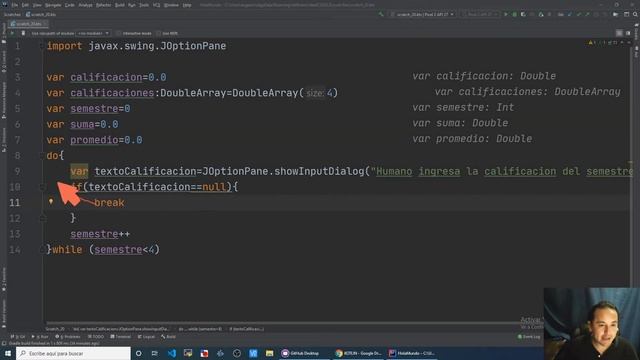640x360 pixels.
Task: Collapse the import fold marker on line 1
Action: pyautogui.click(x=42, y=46)
